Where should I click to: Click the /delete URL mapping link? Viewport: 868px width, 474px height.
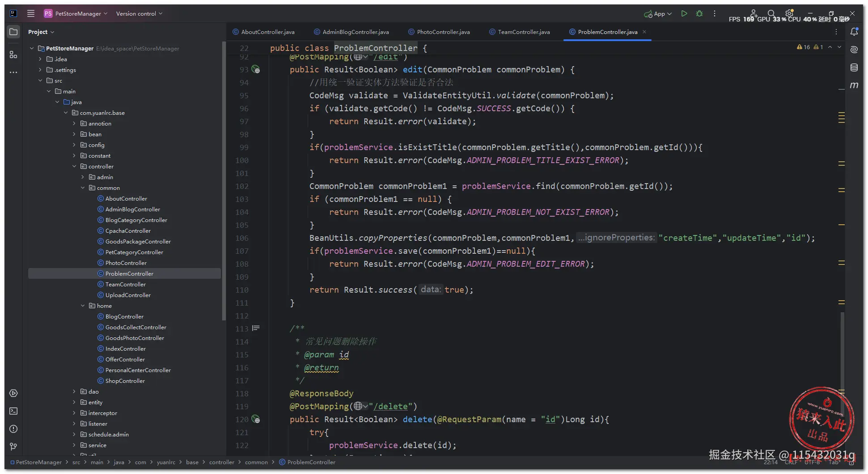pyautogui.click(x=391, y=406)
